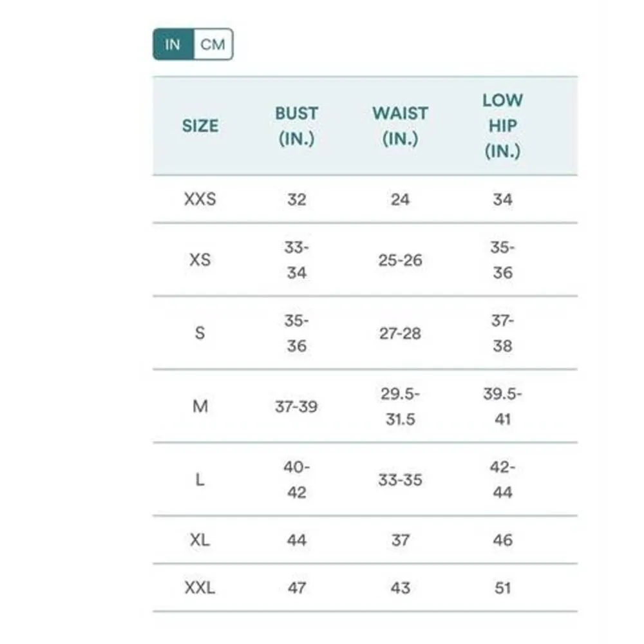Select the L size row label
The image size is (644, 644).
[200, 480]
